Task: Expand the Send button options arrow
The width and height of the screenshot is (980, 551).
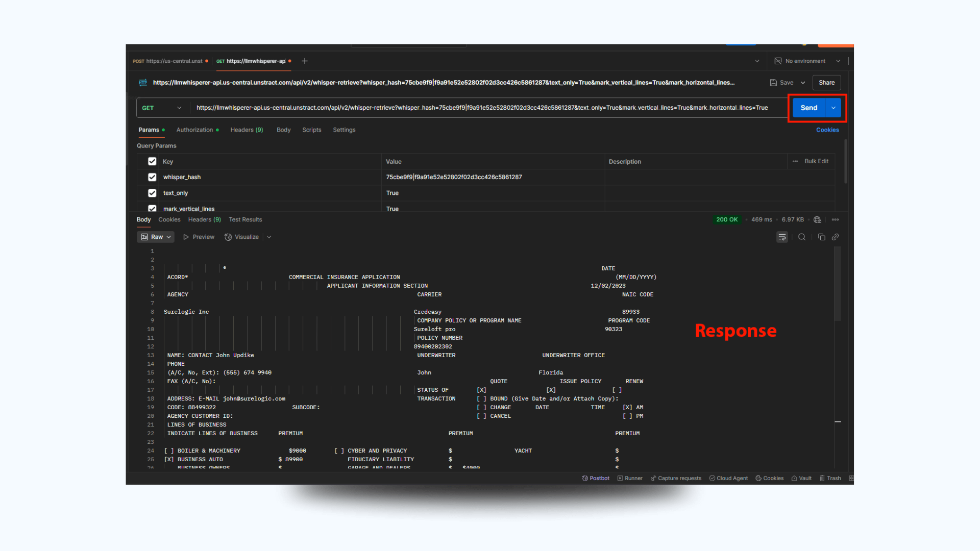Action: [833, 108]
